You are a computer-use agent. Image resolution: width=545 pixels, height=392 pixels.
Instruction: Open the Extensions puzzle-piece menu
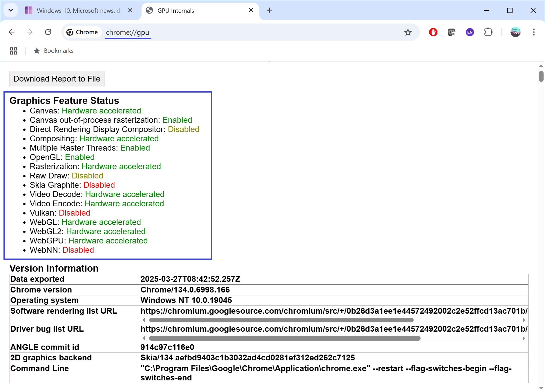click(488, 32)
